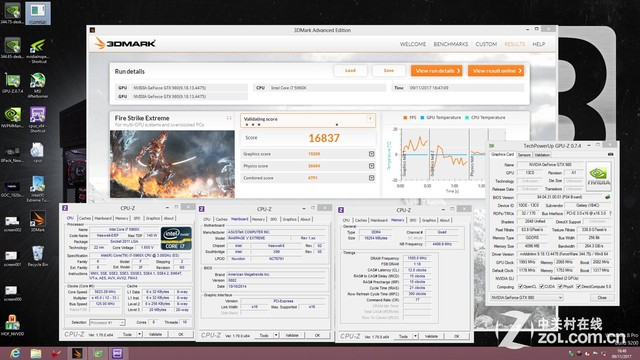Select the GOC_1920x desktop file
Screen dimensions: 640x360
[12, 189]
